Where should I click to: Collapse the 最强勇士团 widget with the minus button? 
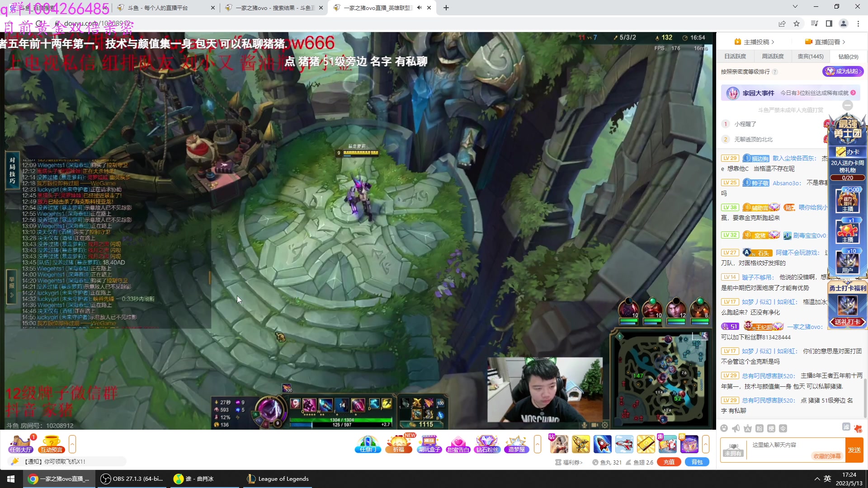pyautogui.click(x=848, y=105)
